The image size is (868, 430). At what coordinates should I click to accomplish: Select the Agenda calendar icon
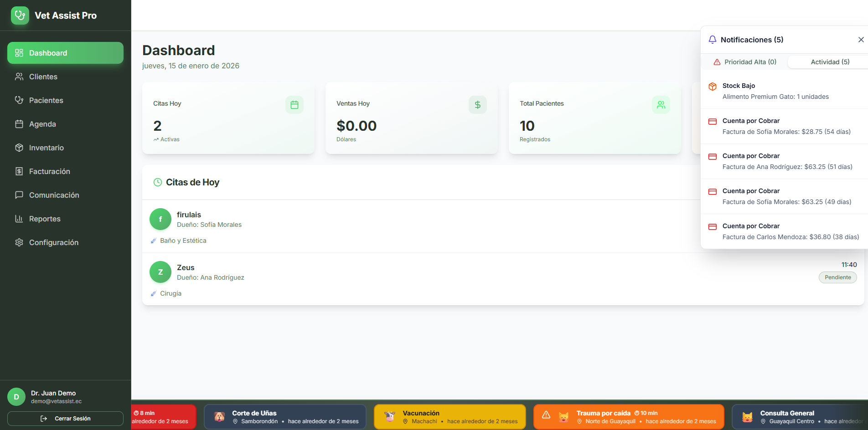pyautogui.click(x=19, y=124)
